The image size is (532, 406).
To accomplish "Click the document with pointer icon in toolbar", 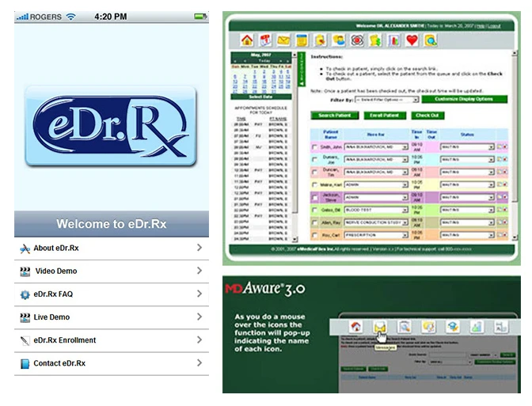I will tap(321, 40).
